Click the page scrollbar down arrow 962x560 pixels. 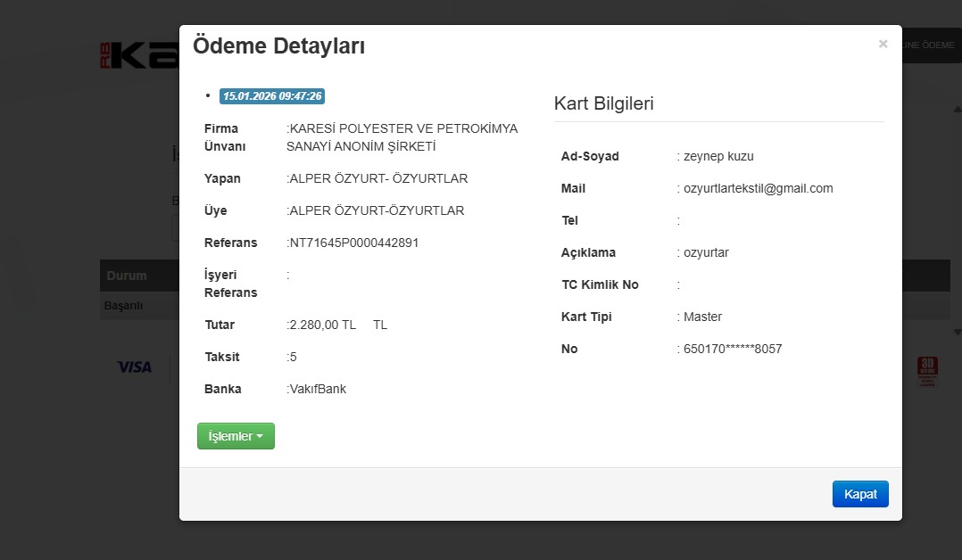click(958, 331)
